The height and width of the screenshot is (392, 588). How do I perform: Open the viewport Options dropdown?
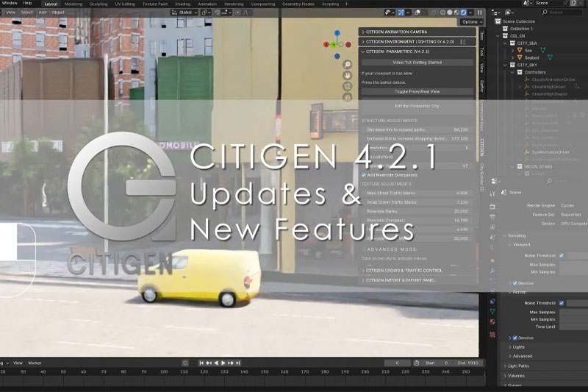(x=472, y=22)
